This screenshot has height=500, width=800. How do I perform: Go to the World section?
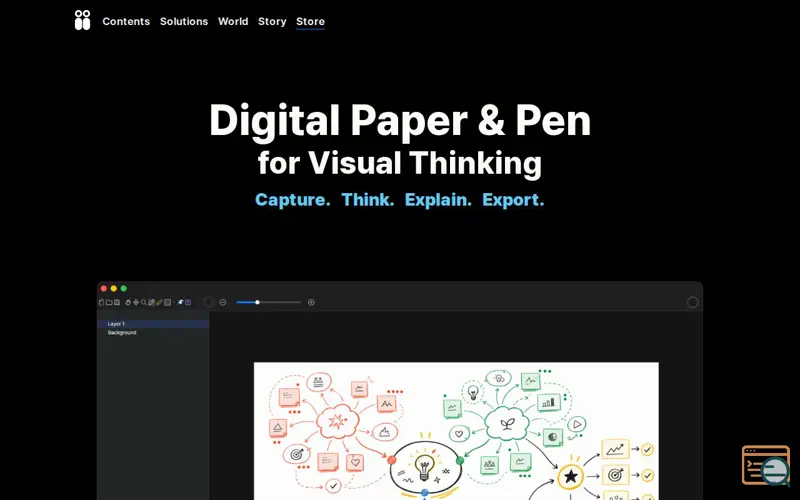pyautogui.click(x=233, y=21)
